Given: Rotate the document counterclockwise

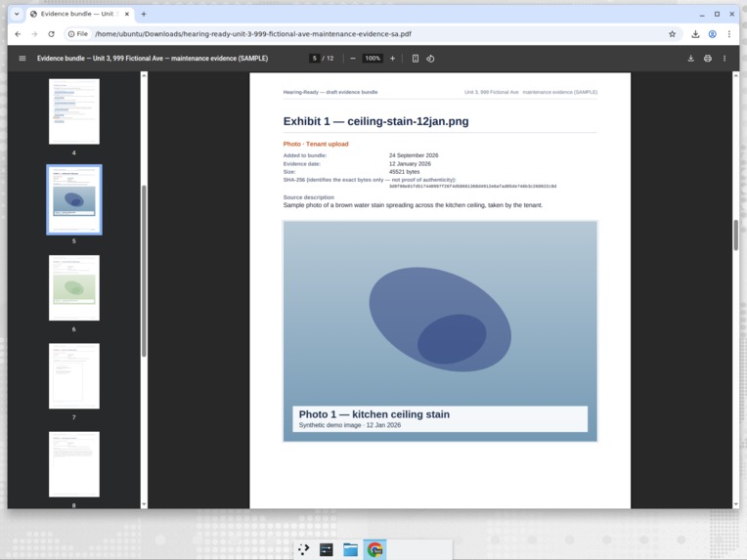Looking at the screenshot, I should click(430, 58).
